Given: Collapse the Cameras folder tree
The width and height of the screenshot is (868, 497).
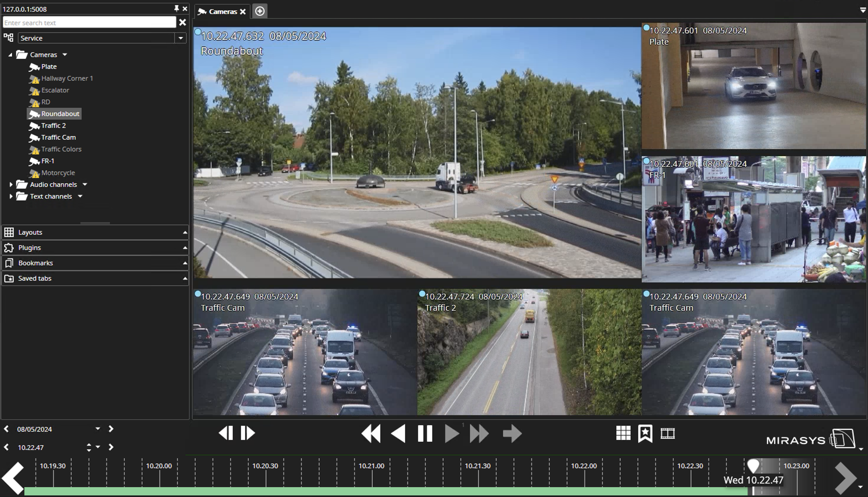Looking at the screenshot, I should 10,55.
